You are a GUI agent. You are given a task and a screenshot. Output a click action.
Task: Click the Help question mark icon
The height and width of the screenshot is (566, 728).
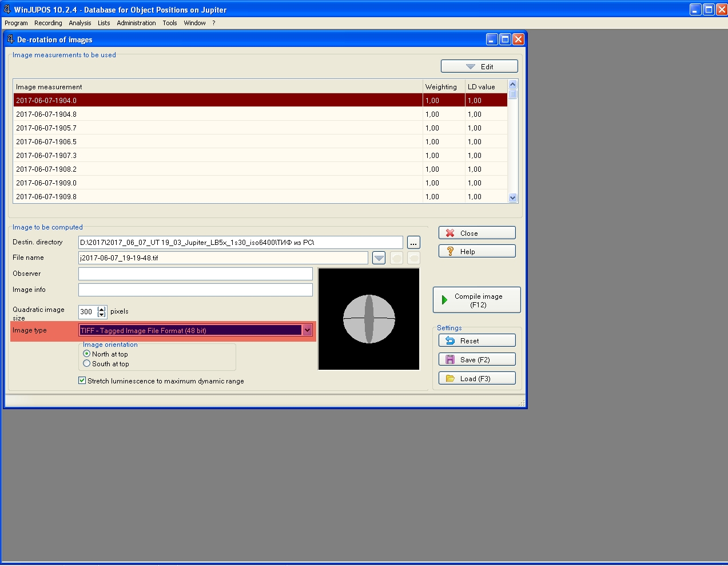click(450, 251)
